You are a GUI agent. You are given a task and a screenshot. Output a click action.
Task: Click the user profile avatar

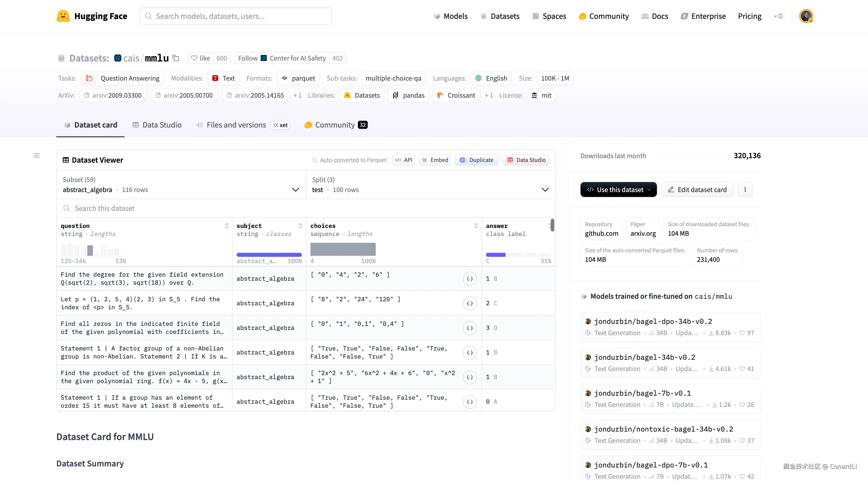pyautogui.click(x=806, y=16)
